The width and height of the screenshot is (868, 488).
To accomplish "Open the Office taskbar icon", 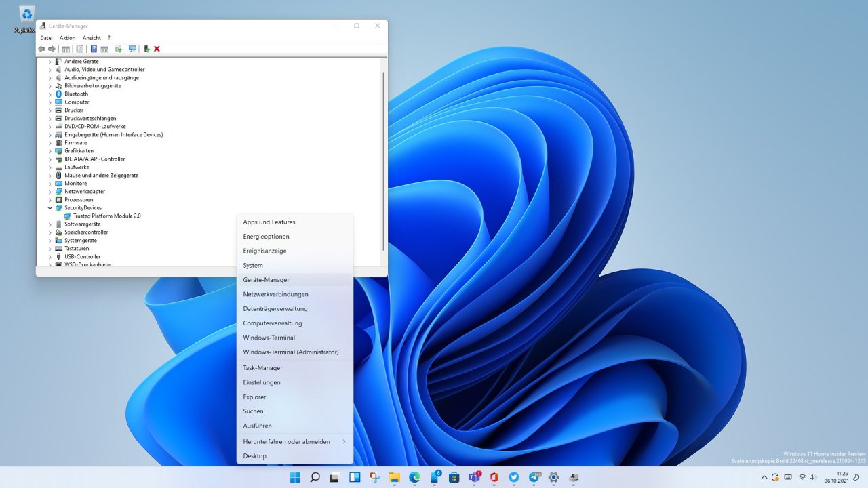I will click(x=494, y=477).
